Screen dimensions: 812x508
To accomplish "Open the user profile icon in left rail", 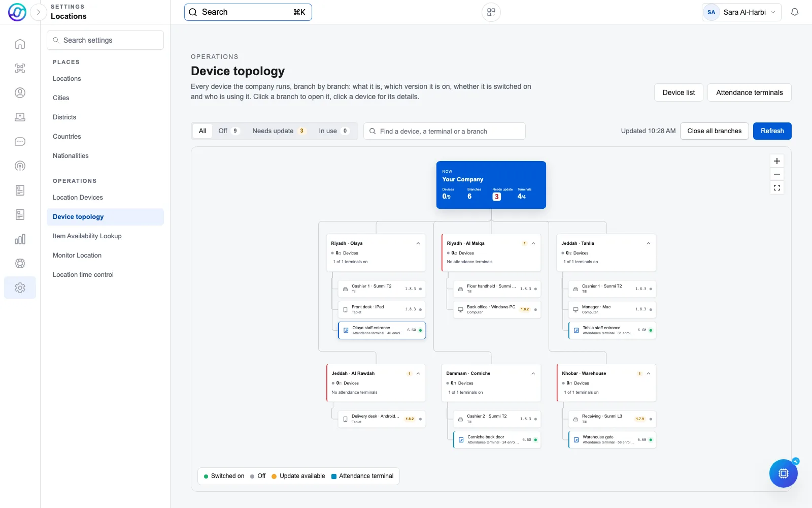I will point(20,92).
